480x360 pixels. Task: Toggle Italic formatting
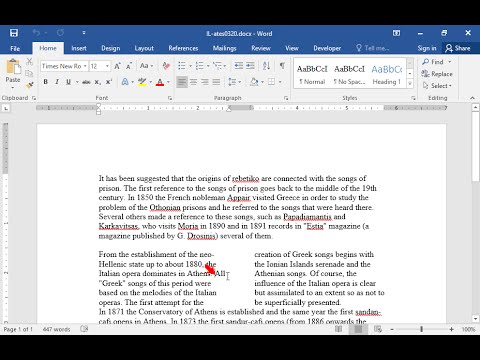(57, 82)
